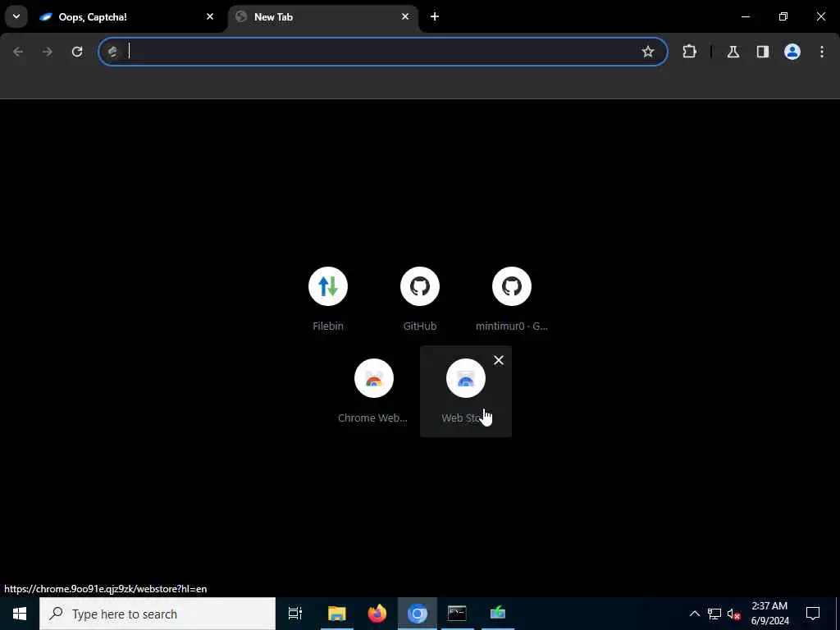Open Chrome three-dot menu
The width and height of the screenshot is (840, 630).
[822, 52]
